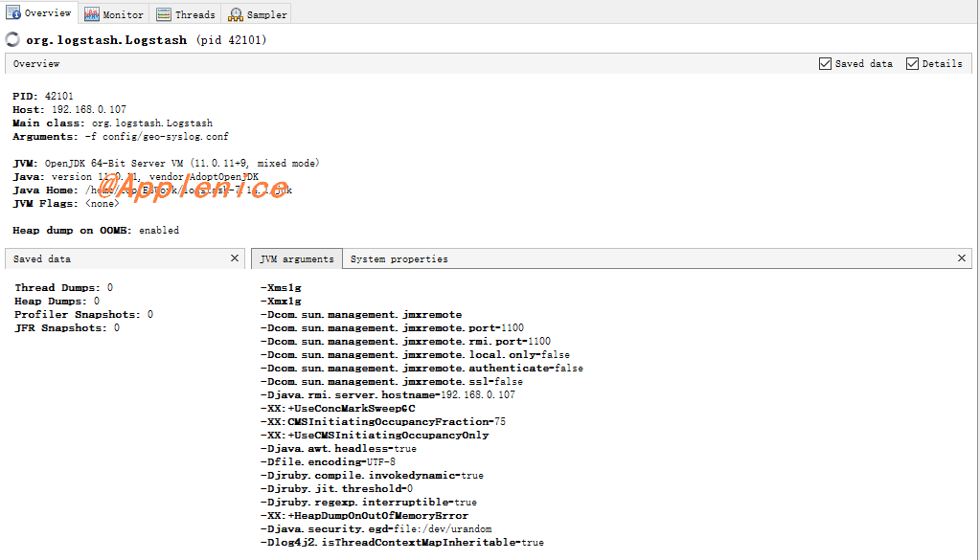Viewport: 980px width, 560px height.
Task: Click the Host 192.168.0.107 line
Action: (x=69, y=109)
